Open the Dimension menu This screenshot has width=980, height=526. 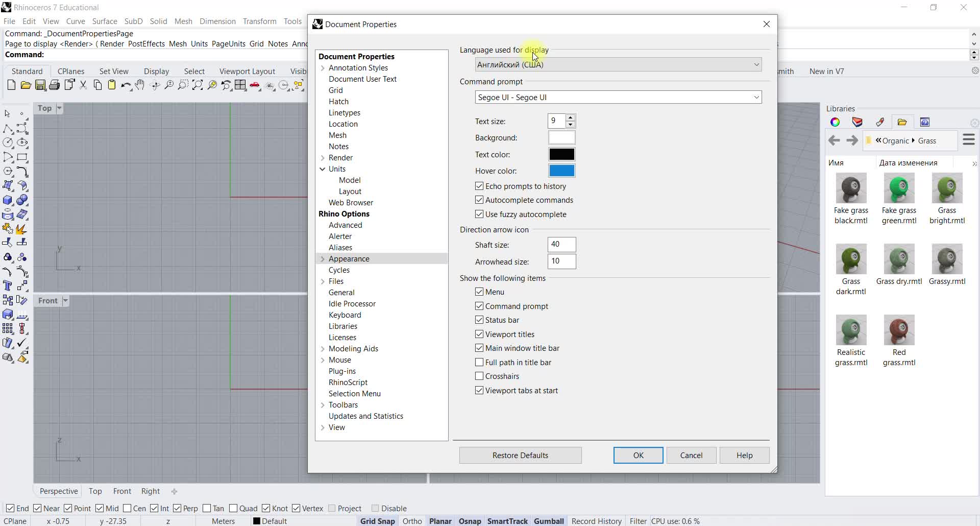[x=217, y=21]
